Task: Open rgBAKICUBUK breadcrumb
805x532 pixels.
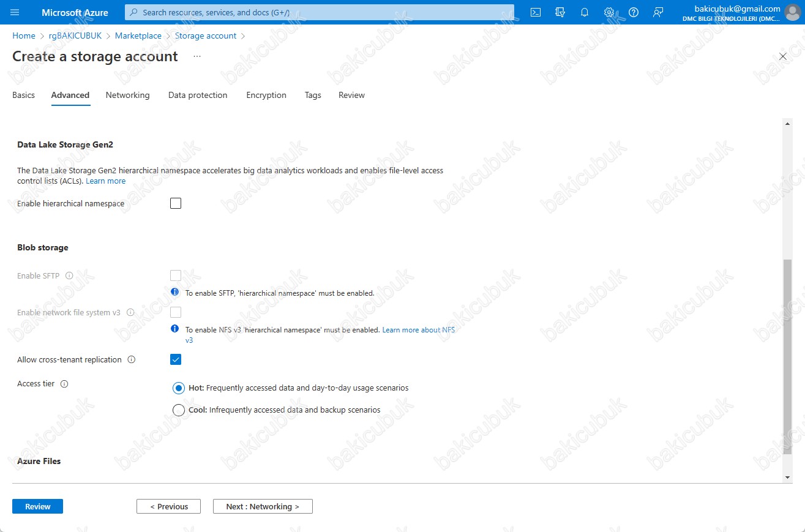Action: click(x=75, y=36)
